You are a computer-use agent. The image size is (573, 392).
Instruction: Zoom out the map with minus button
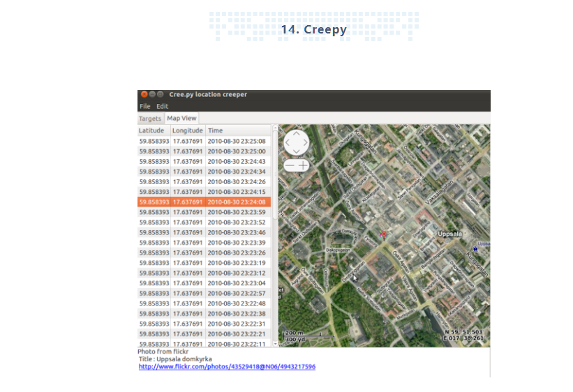[290, 165]
